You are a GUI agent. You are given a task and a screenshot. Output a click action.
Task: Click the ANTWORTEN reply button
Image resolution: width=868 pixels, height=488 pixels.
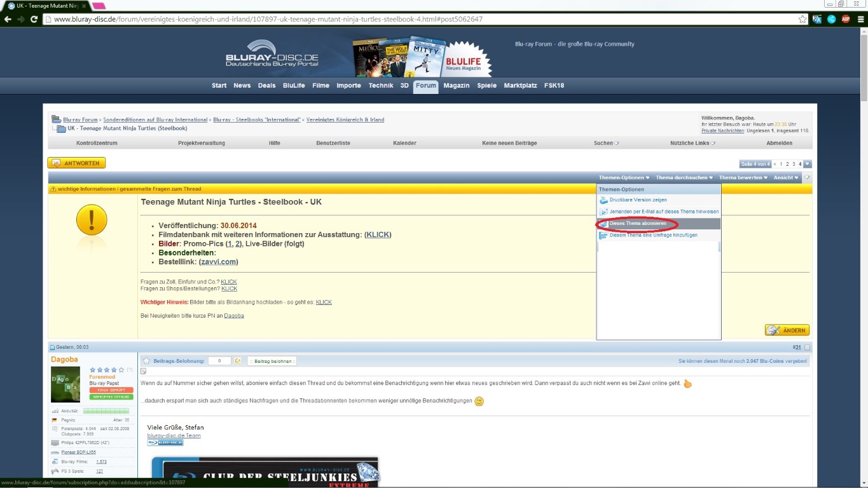click(76, 163)
